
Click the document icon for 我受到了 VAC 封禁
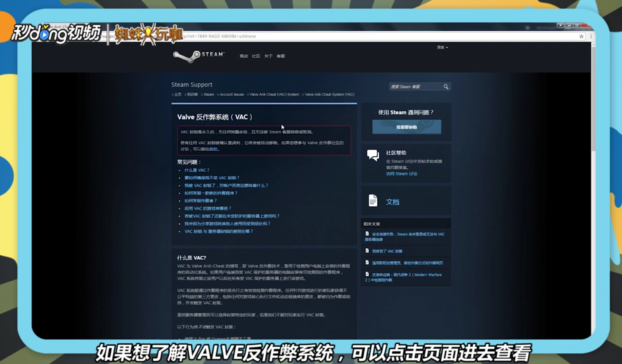368,251
